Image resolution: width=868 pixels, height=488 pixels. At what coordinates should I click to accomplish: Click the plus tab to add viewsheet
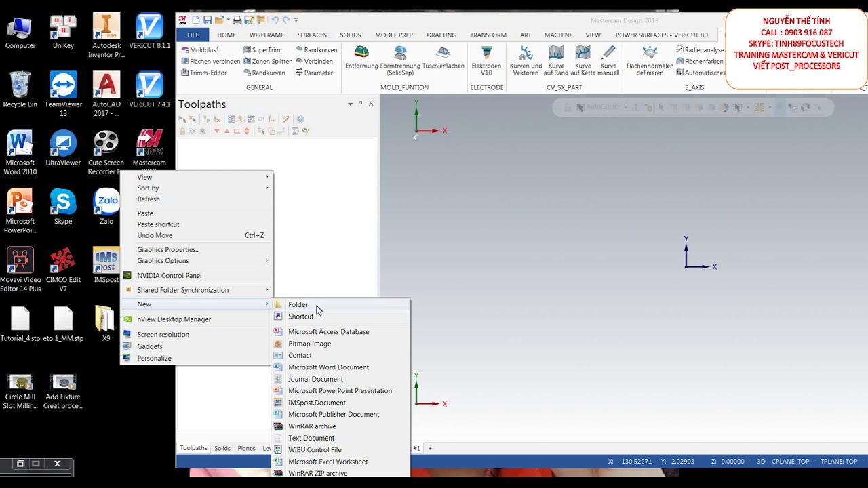click(x=429, y=448)
